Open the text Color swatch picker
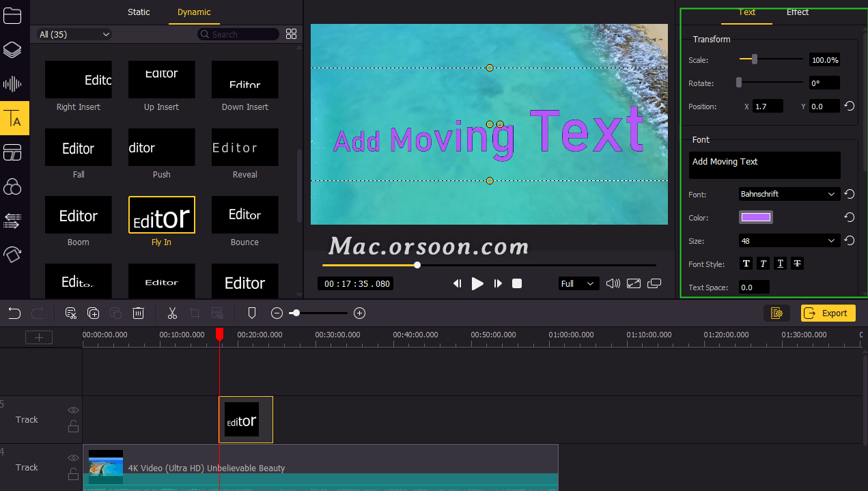 pyautogui.click(x=756, y=217)
